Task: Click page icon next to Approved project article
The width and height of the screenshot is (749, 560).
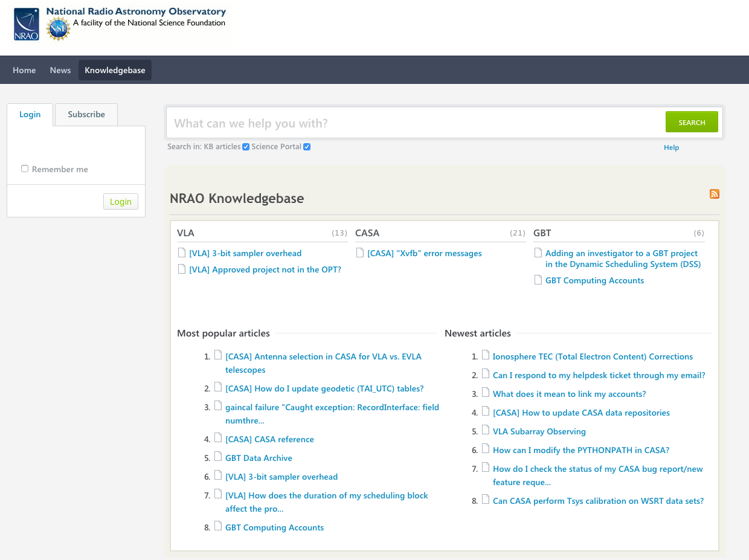Action: point(182,269)
